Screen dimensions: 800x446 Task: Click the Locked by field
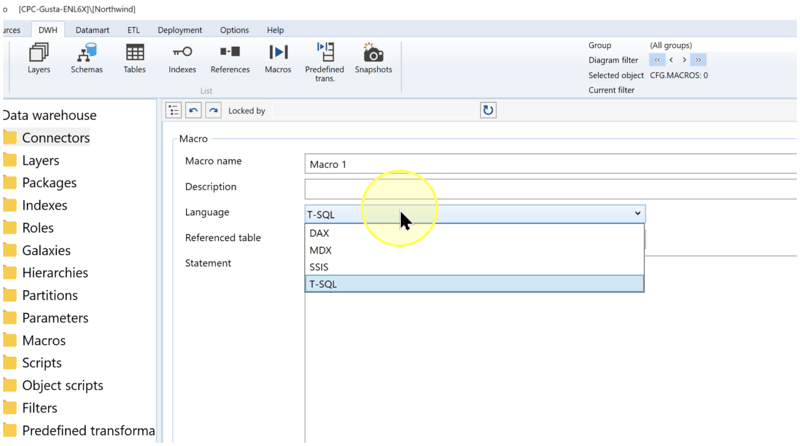[374, 110]
